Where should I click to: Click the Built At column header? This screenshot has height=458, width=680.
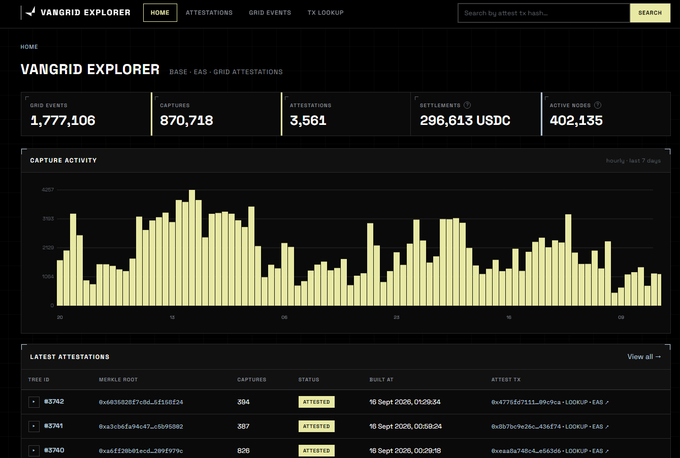381,379
